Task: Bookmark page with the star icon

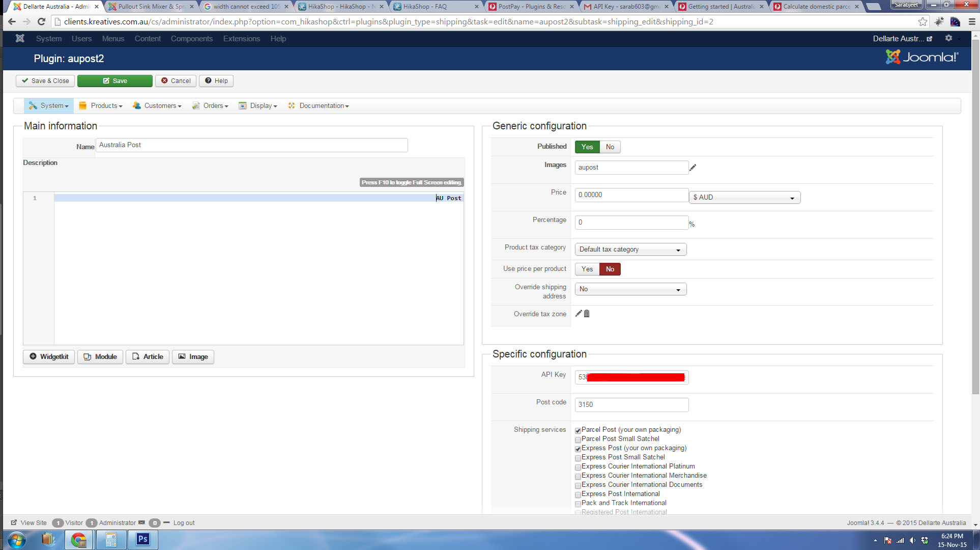Action: pos(923,21)
